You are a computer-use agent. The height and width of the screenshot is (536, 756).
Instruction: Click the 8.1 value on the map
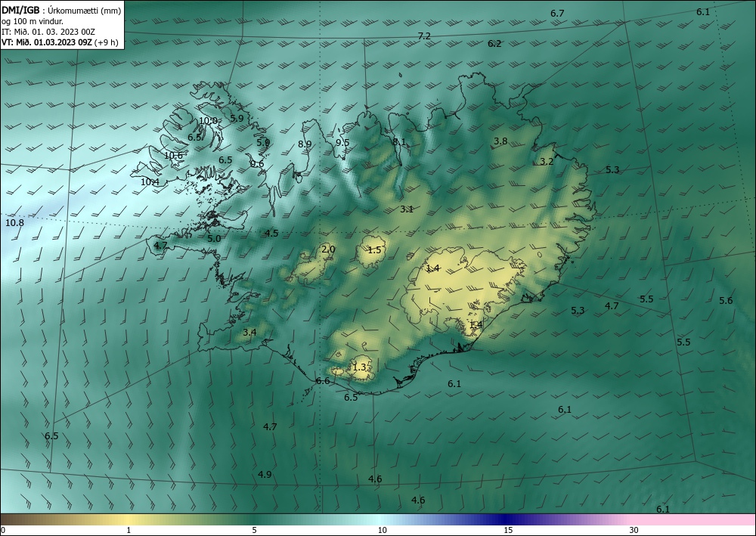point(399,142)
